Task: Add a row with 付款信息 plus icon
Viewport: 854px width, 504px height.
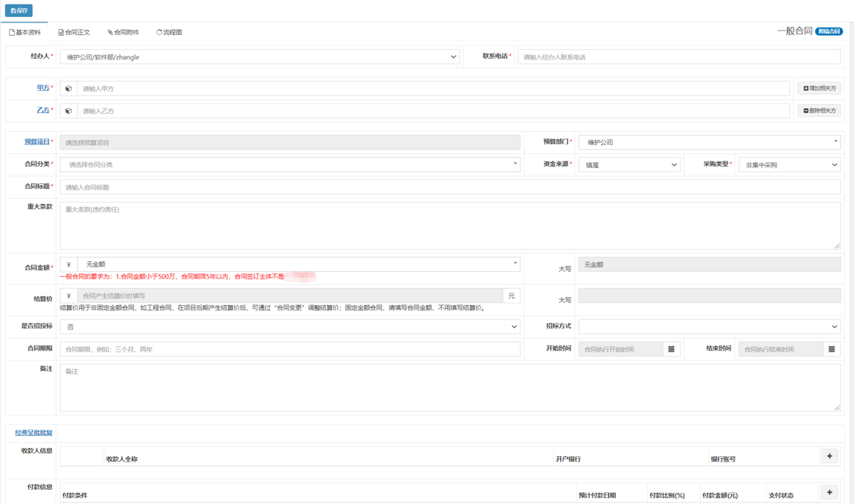Action: tap(829, 492)
